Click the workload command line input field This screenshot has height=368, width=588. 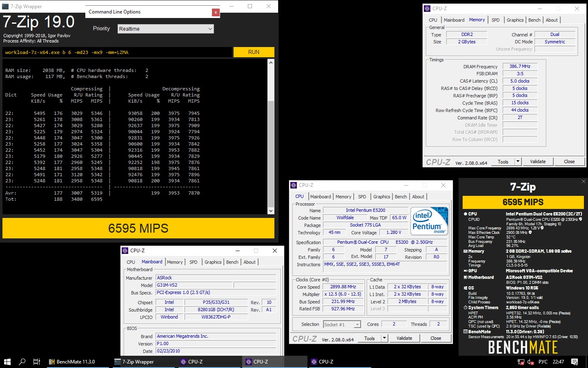(117, 52)
